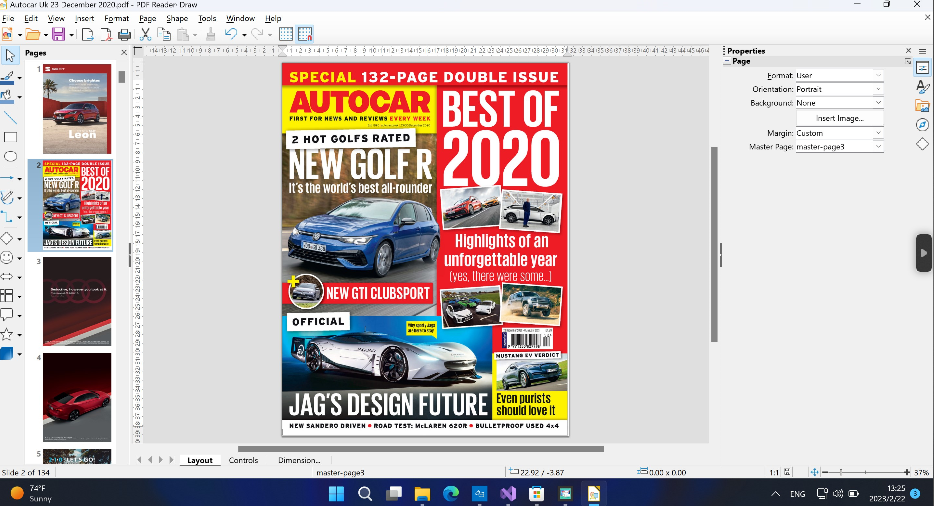
Task: Select the Stars and Banners tool
Action: pyautogui.click(x=7, y=334)
